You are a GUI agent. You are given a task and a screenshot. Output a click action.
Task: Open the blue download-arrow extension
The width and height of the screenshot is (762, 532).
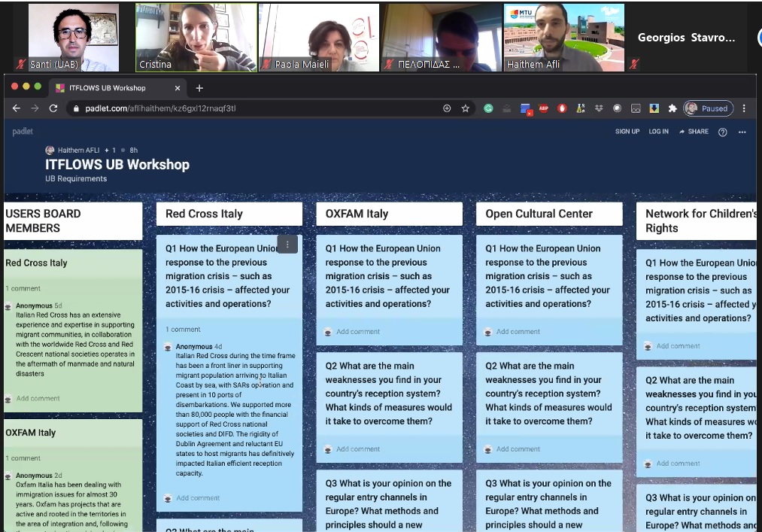click(x=654, y=108)
